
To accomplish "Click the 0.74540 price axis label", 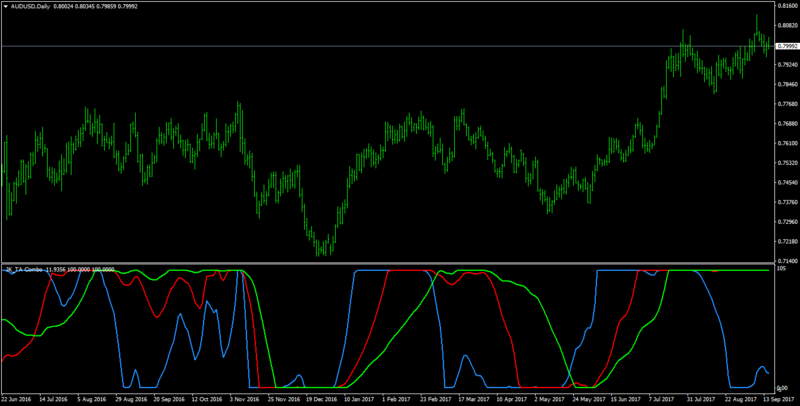I will click(787, 183).
